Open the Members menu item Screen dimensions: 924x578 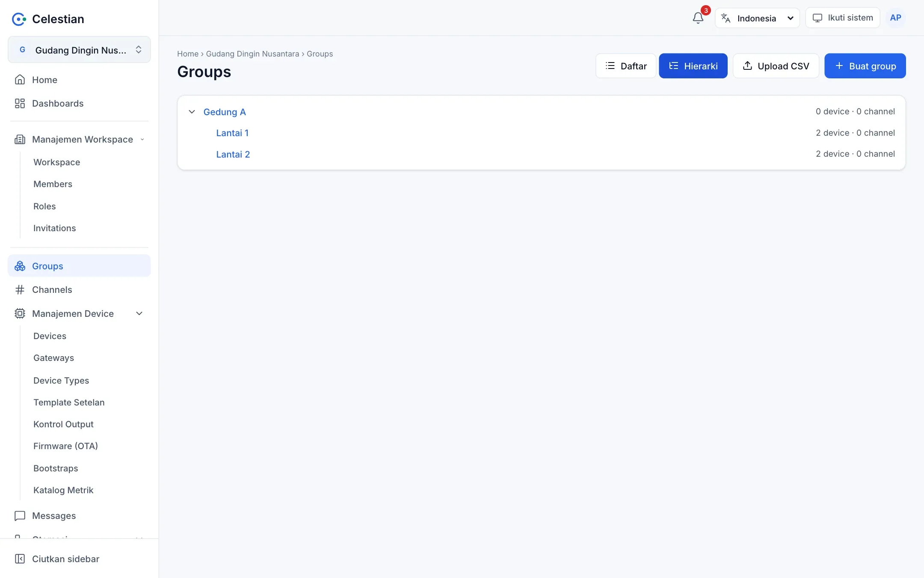pos(53,184)
